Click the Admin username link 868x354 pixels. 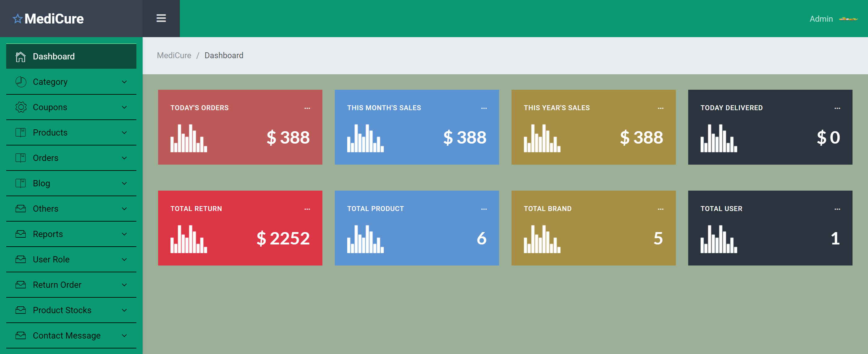[x=821, y=19]
